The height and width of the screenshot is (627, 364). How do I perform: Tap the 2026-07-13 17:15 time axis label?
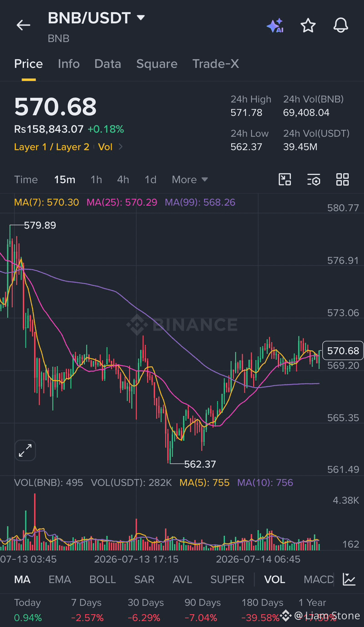[x=137, y=559]
